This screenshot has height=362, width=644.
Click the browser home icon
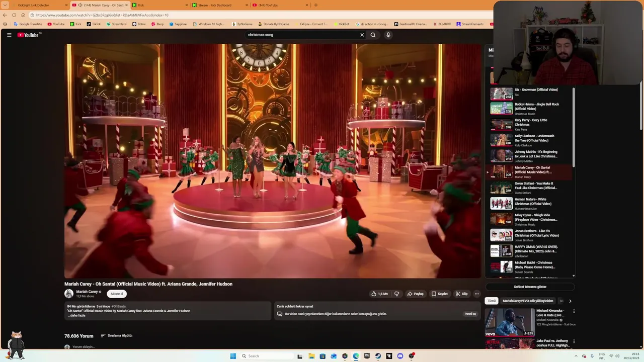coord(23,15)
